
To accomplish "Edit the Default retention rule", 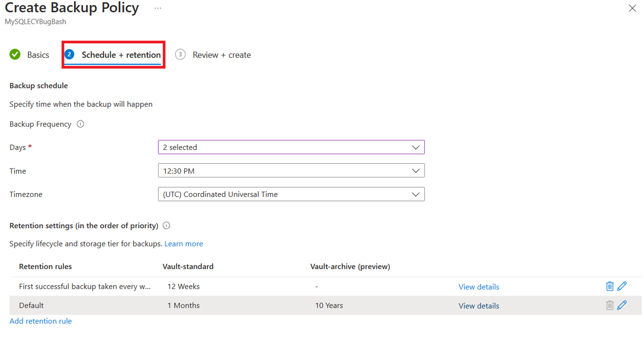I will click(x=622, y=305).
